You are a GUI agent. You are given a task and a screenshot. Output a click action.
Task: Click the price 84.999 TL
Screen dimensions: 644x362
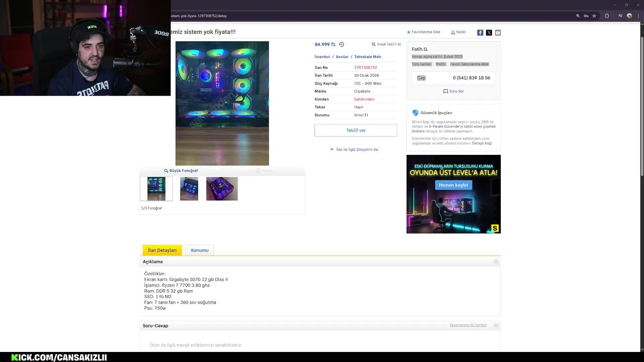tap(325, 44)
